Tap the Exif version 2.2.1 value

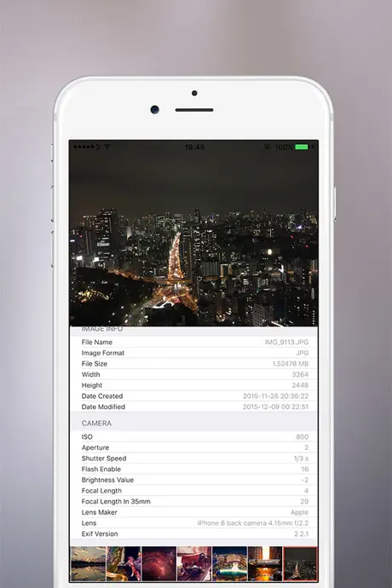[301, 534]
